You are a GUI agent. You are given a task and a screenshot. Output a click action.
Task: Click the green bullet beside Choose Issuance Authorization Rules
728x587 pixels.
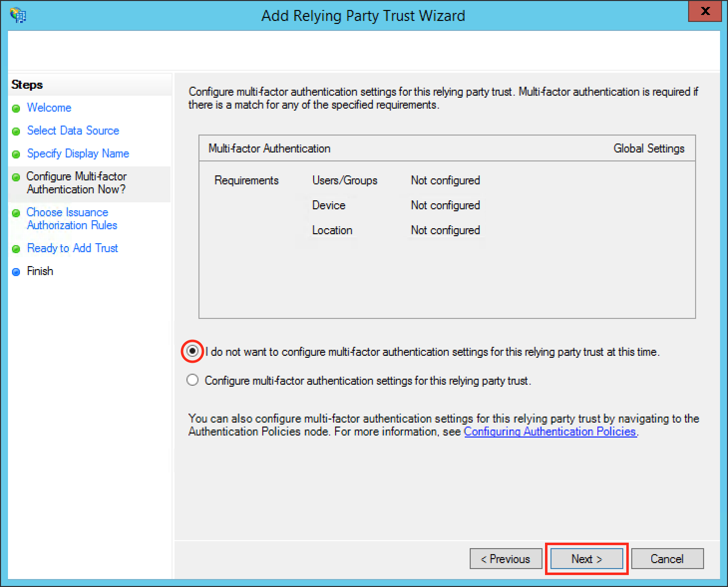click(x=16, y=213)
